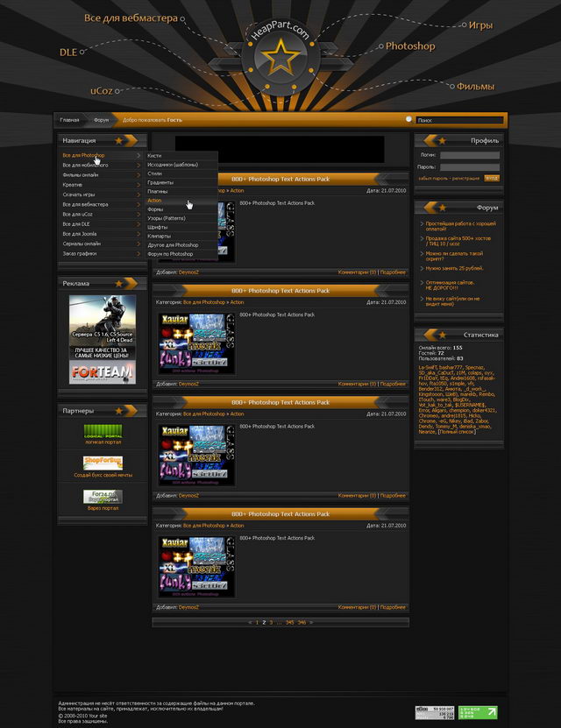
Task: Select Action in the Photoshop submenu
Action: (154, 201)
